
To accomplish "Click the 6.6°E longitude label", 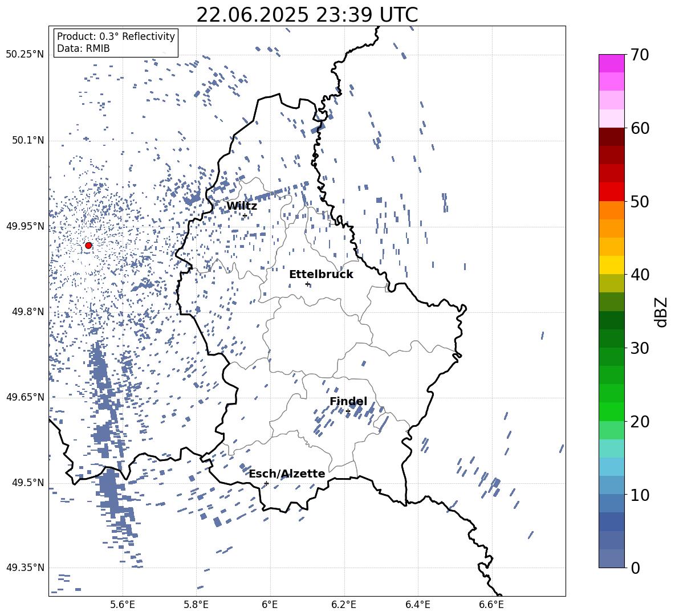I will (x=491, y=605).
